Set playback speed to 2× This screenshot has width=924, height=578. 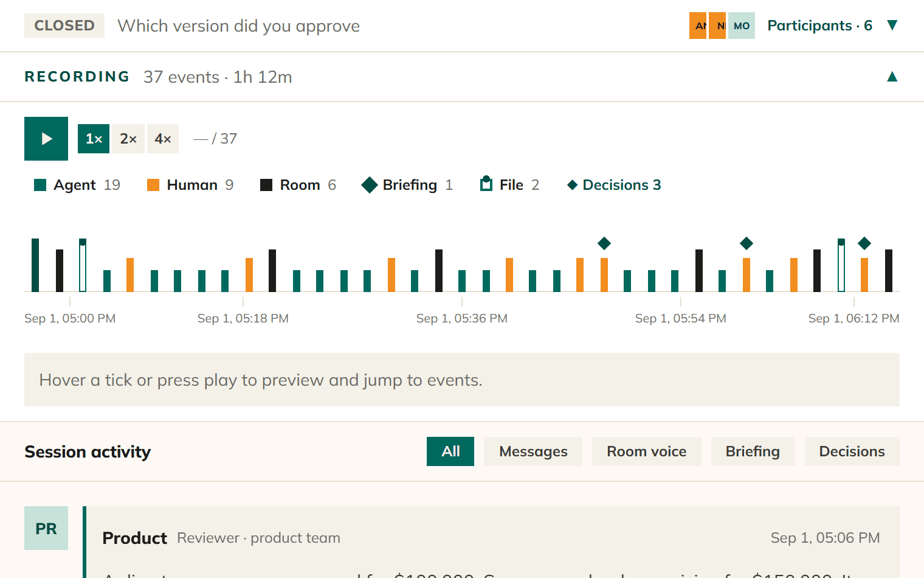coord(128,139)
